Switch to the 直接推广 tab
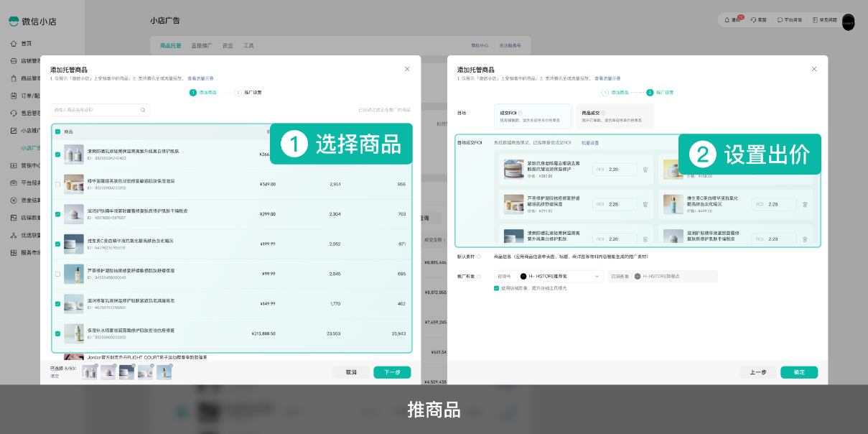868x434 pixels. [x=202, y=45]
